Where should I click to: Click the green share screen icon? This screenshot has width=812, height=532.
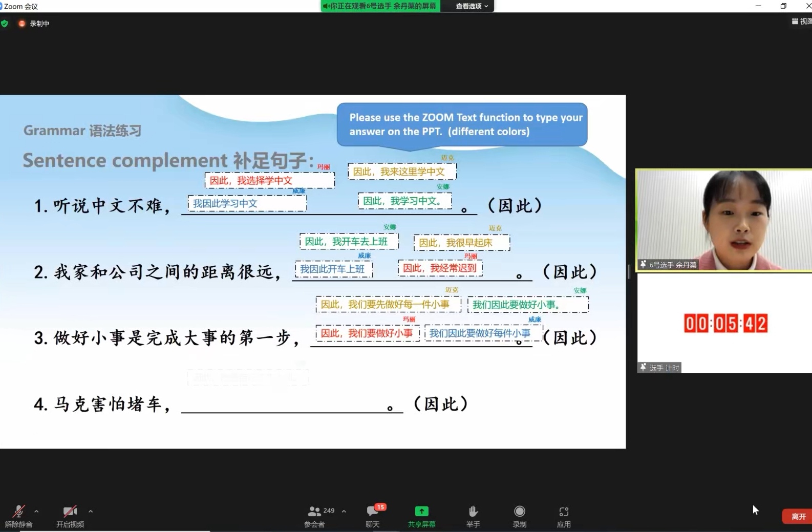pos(421,512)
